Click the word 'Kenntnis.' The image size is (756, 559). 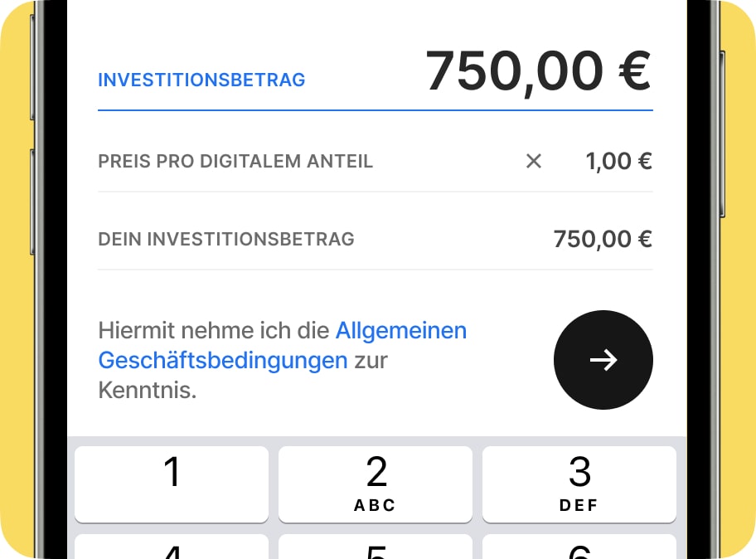coord(148,390)
